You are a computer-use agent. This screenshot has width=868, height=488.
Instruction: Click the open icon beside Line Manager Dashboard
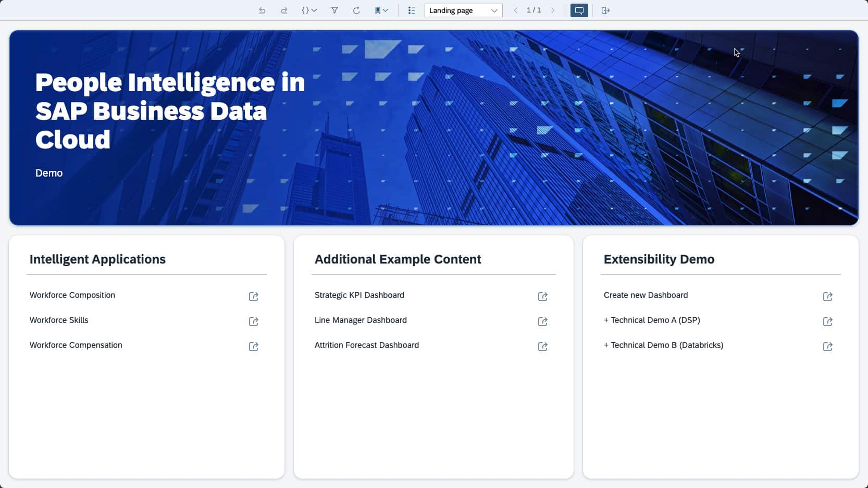543,321
